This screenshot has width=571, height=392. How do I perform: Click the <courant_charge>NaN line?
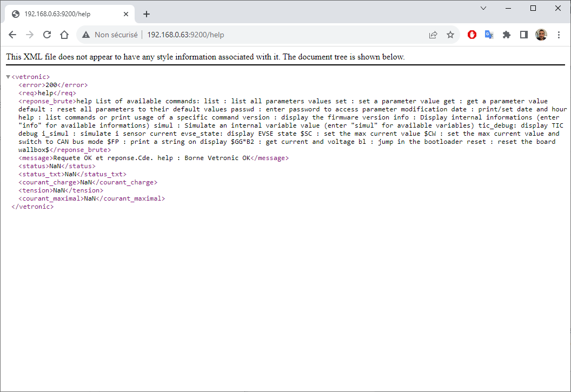(88, 182)
